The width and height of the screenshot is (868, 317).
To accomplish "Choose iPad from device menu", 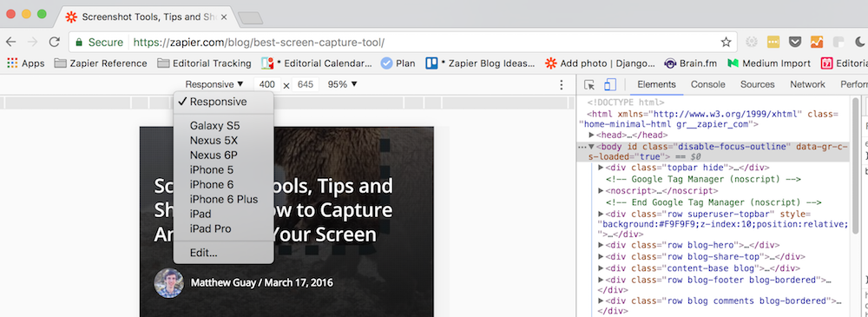I will [x=223, y=214].
